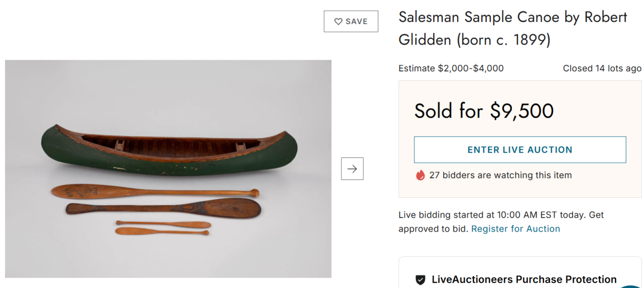This screenshot has height=288, width=644.
Task: Click the heart icon on Save
Action: pos(338,21)
